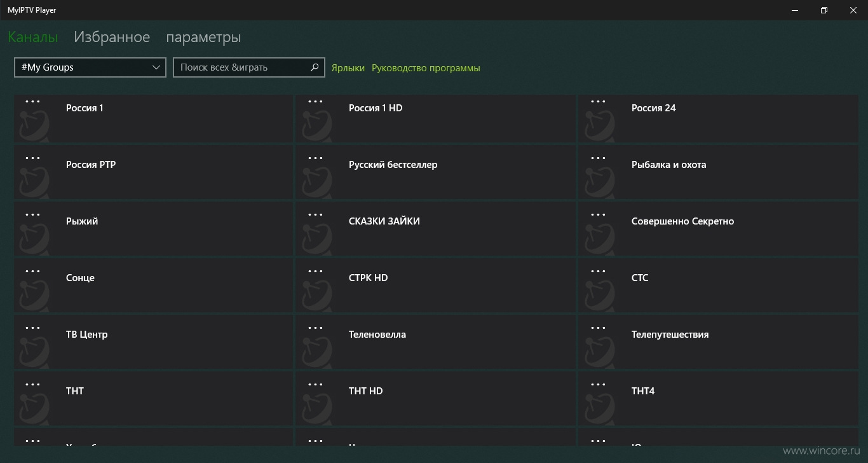
Task: Click the satellite dish icon for Россия 24
Action: click(599, 125)
